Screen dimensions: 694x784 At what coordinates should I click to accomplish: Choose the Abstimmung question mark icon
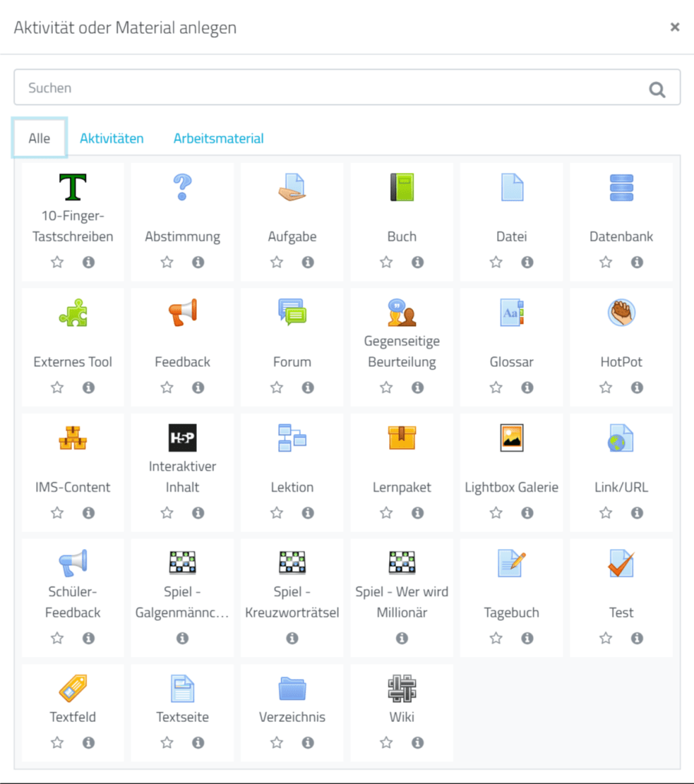[x=182, y=188]
